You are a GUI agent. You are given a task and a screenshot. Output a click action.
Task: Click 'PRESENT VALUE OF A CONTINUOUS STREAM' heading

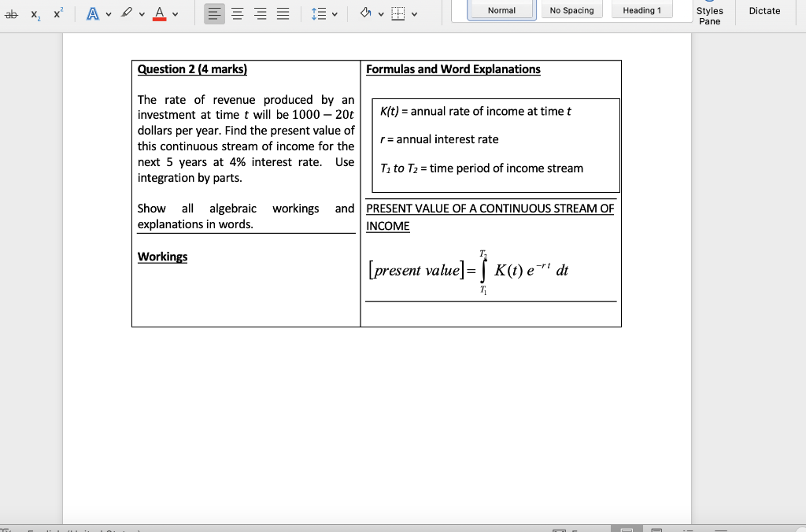point(490,209)
